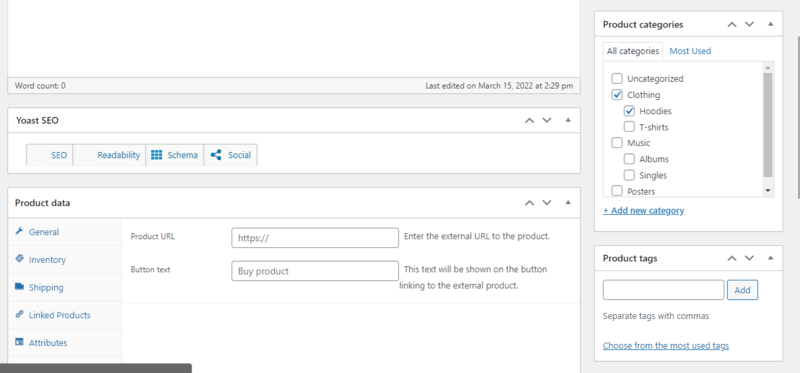Click Add new category link
800x373 pixels.
643,210
